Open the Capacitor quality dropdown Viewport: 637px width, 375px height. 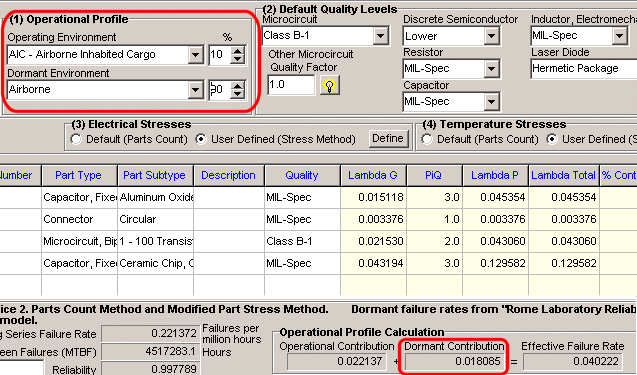pyautogui.click(x=491, y=102)
